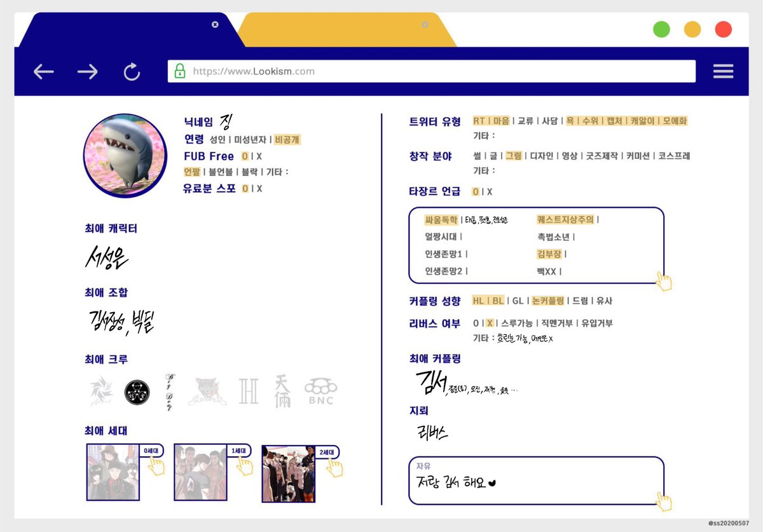Click the shark profile picture
The image size is (763, 532).
click(x=125, y=155)
